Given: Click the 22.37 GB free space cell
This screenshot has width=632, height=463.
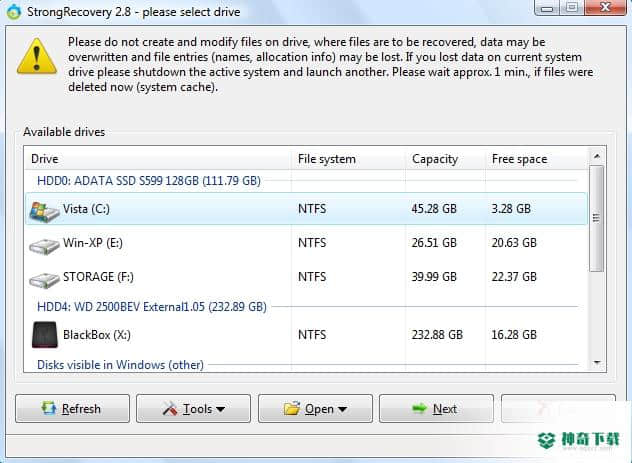Looking at the screenshot, I should coord(514,277).
